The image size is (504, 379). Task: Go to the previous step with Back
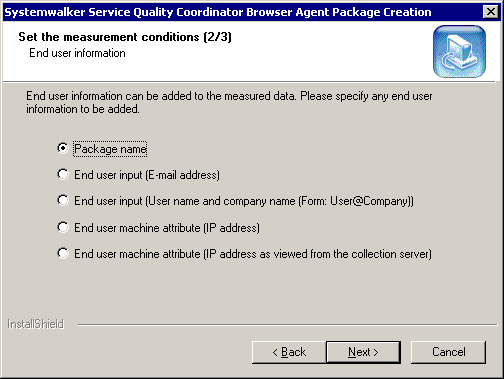coord(289,352)
